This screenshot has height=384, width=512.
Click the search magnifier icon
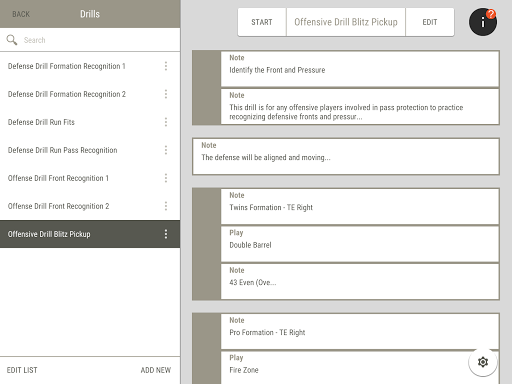tap(12, 40)
